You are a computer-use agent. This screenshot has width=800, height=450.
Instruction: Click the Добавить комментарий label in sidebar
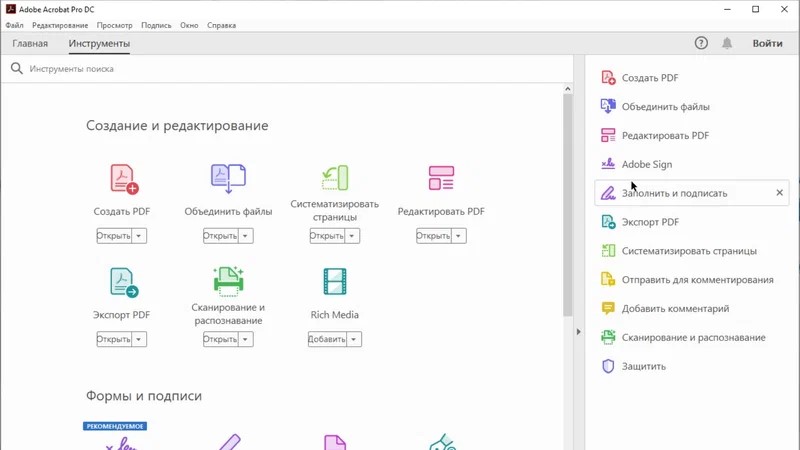[676, 309]
